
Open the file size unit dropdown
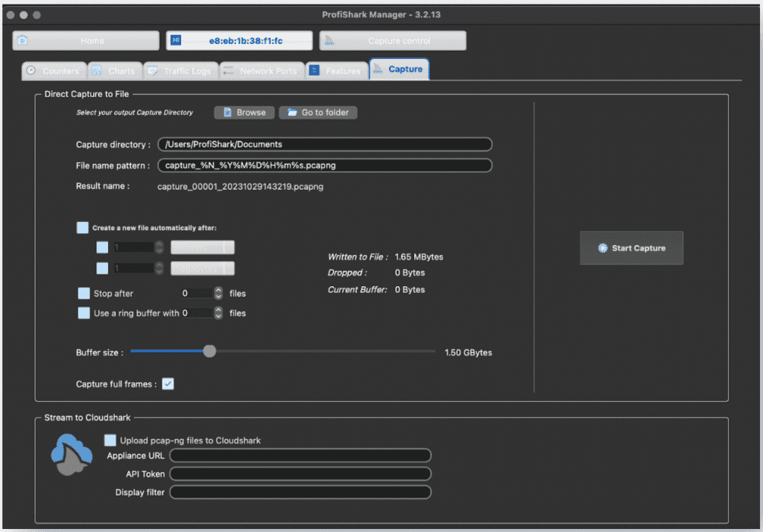pos(202,268)
